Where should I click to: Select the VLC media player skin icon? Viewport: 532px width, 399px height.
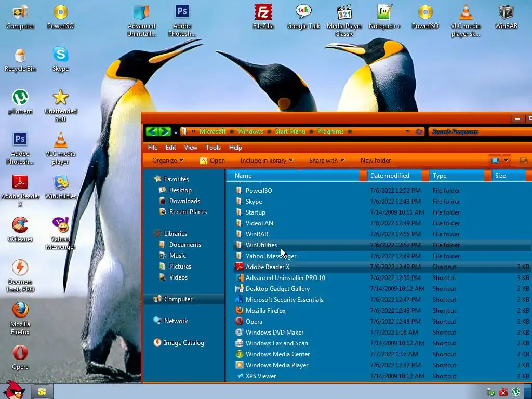[465, 20]
